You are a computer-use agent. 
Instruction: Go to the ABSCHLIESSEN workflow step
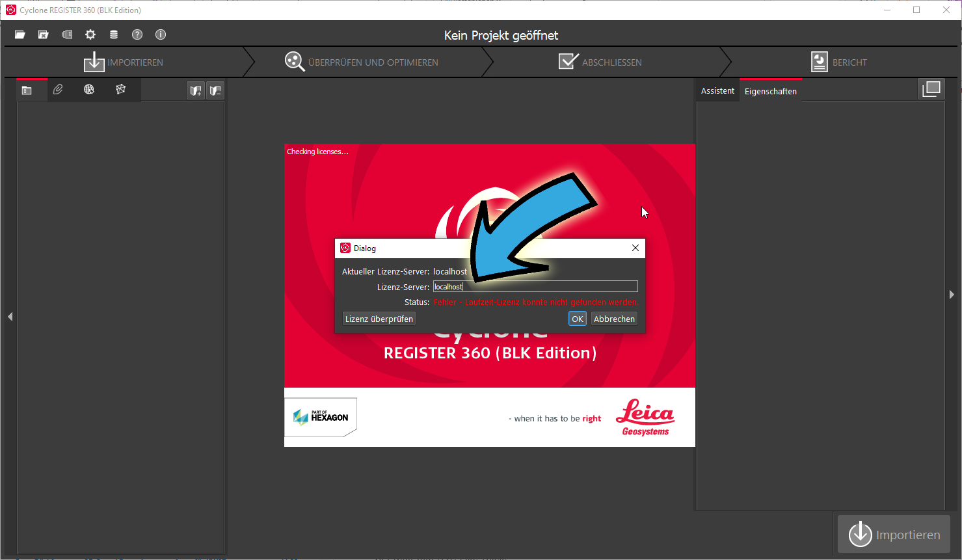pyautogui.click(x=600, y=62)
